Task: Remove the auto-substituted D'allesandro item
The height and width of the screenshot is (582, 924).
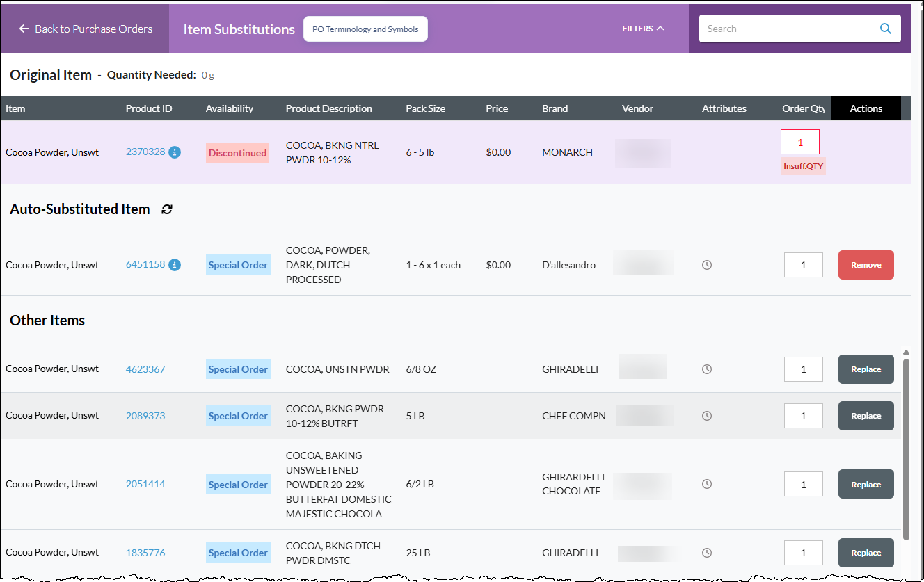Action: click(x=866, y=265)
